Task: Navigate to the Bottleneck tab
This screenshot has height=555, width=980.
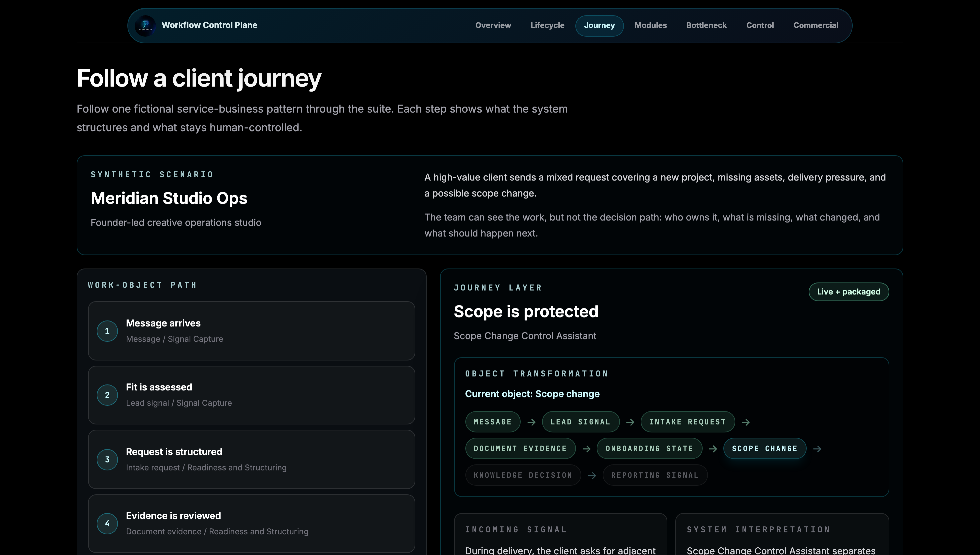Action: click(x=706, y=26)
